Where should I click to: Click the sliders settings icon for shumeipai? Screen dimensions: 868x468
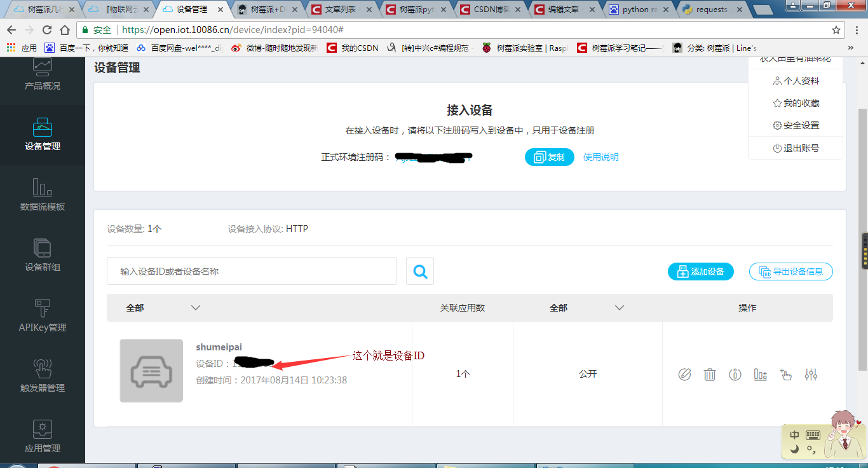click(x=811, y=375)
